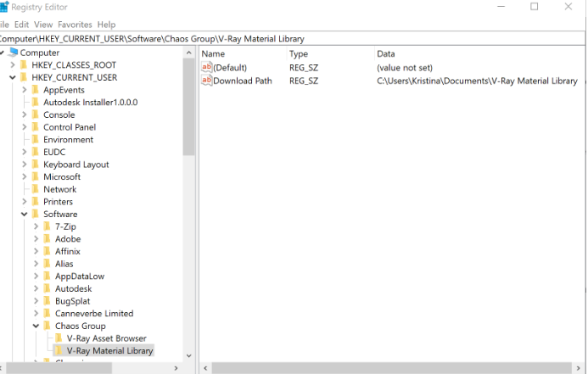Click the values pane scroll left arrow
Viewport: 588px width, 374px height.
[205, 368]
